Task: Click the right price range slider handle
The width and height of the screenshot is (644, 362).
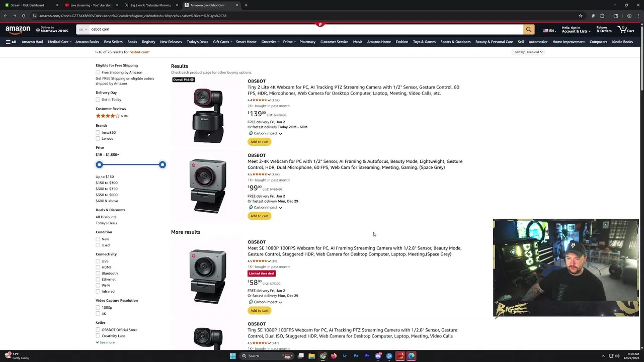Action: pos(162,165)
